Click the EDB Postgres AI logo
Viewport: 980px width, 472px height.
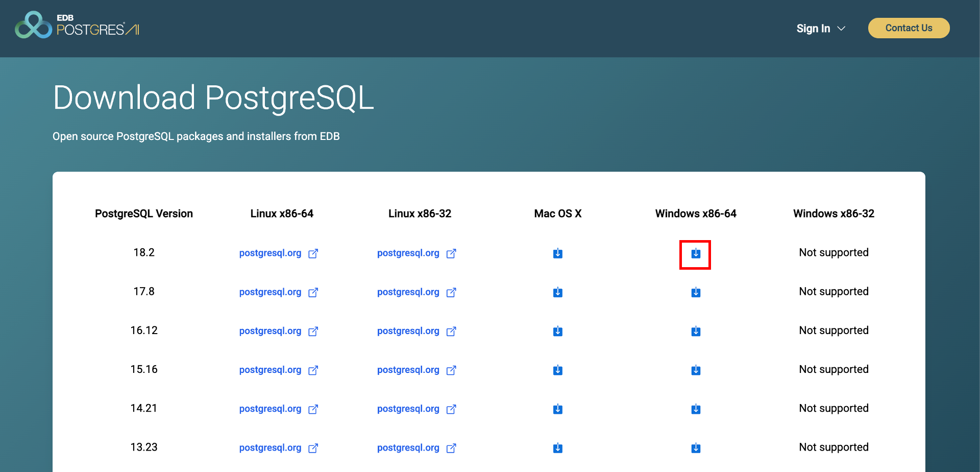(77, 25)
